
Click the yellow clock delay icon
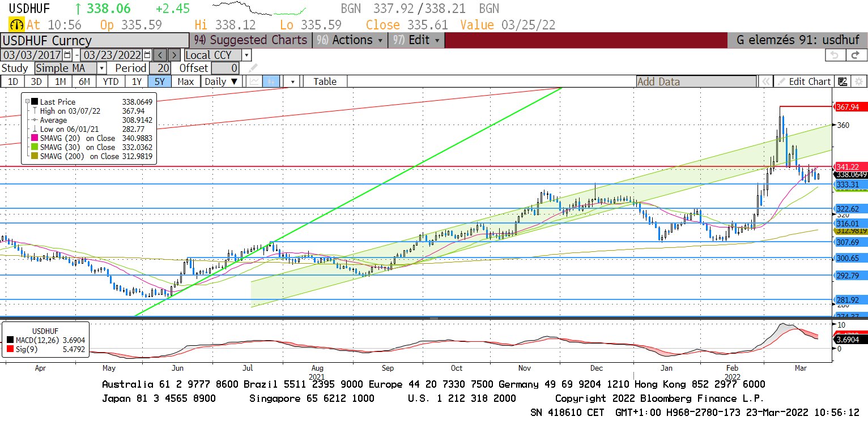pyautogui.click(x=16, y=24)
